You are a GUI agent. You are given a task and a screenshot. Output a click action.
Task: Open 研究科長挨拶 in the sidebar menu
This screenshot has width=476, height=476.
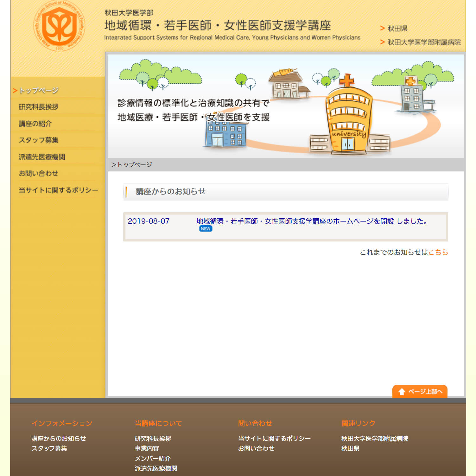point(39,107)
